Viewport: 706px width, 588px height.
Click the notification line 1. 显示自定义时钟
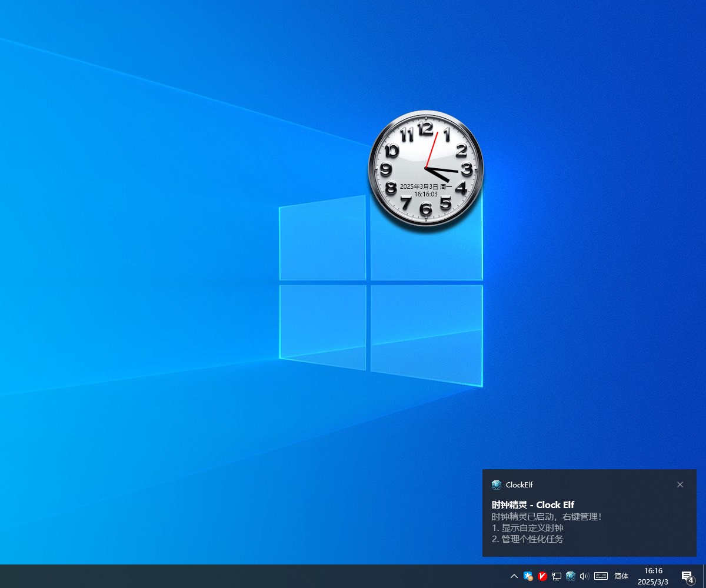point(528,528)
